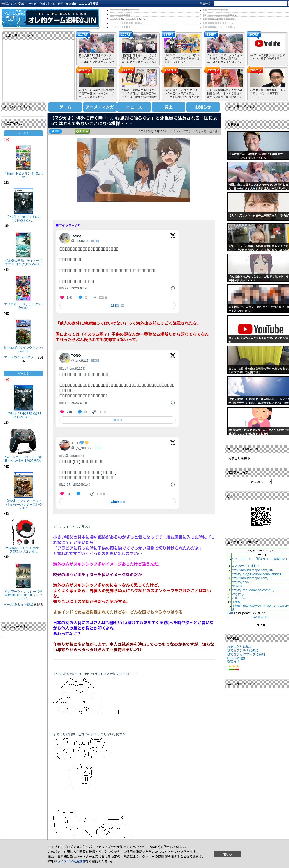Click the X logo in first TONO tweet
This screenshot has width=289, height=868.
coord(173,235)
